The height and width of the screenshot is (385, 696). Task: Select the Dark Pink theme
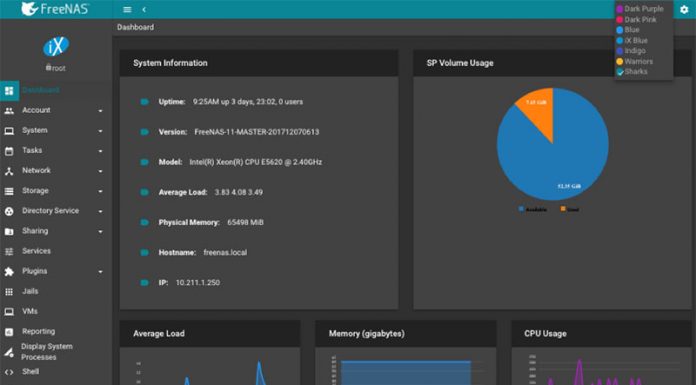coord(637,20)
